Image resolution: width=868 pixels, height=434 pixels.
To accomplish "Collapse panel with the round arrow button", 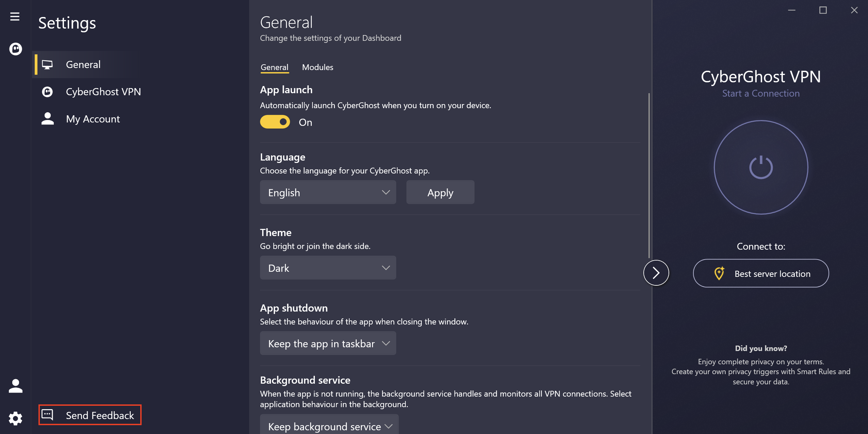I will pos(656,273).
